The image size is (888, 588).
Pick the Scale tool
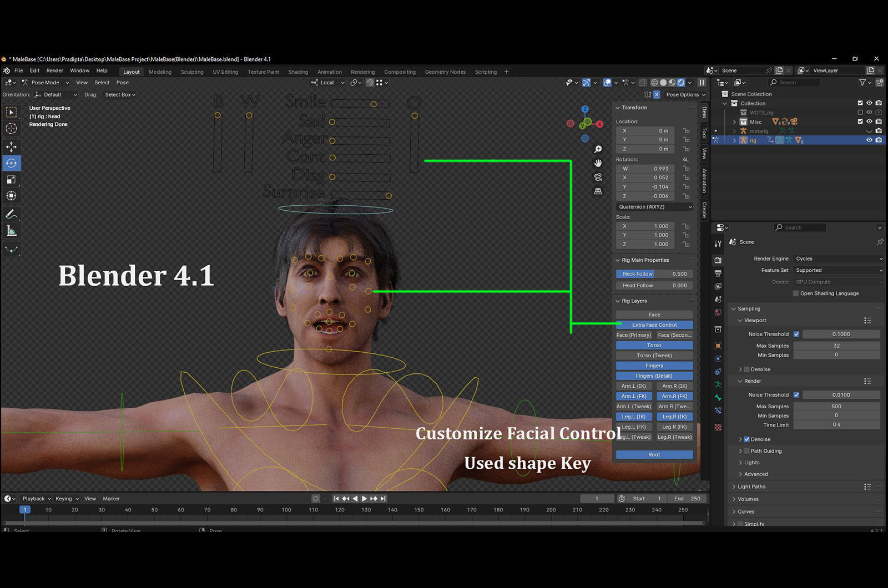click(x=11, y=179)
